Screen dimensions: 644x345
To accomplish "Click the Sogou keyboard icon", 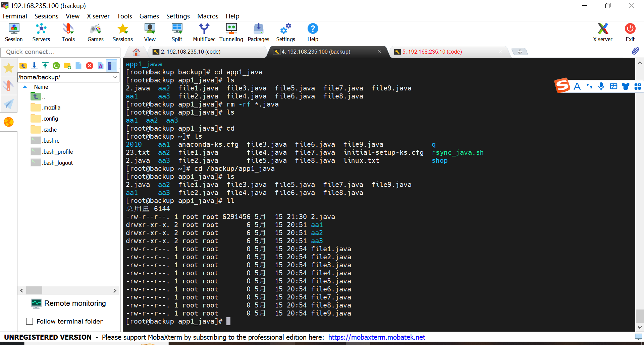I will tap(613, 86).
